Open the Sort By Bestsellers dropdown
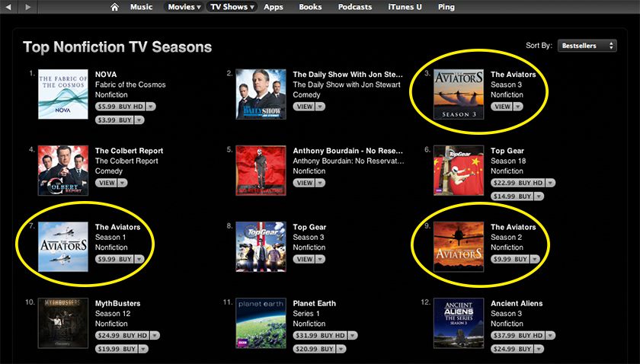This screenshot has height=364, width=640. [x=587, y=46]
